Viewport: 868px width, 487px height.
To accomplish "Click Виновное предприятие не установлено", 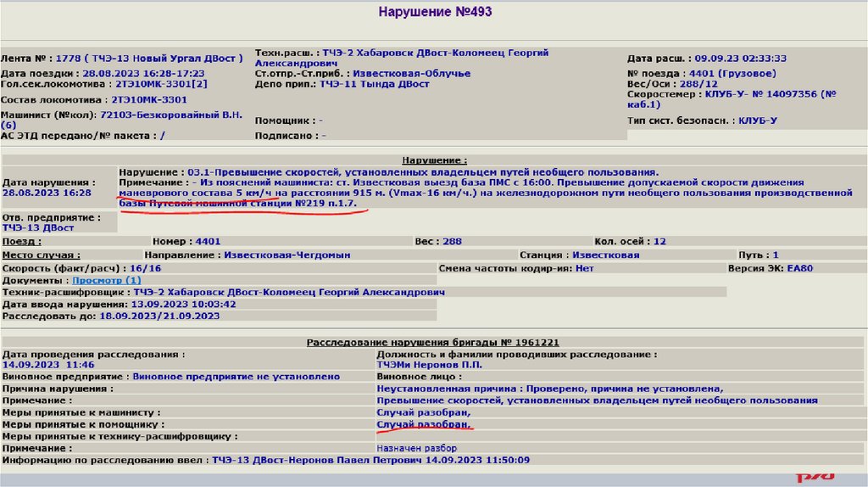I will pos(236,376).
